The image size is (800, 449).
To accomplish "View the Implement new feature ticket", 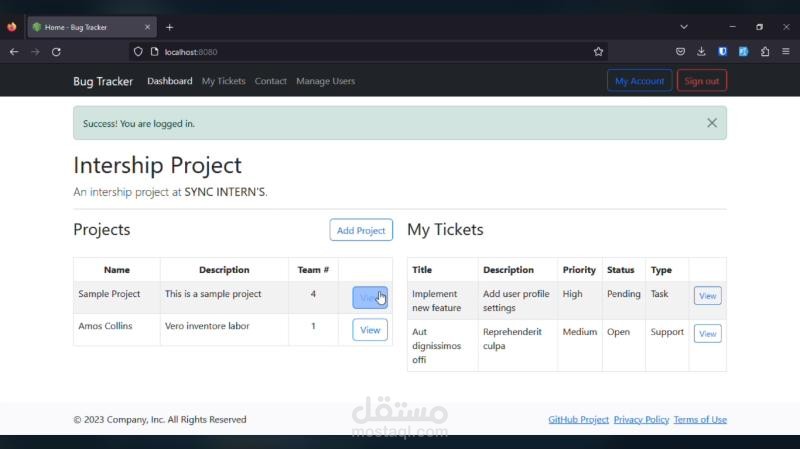I will (707, 295).
